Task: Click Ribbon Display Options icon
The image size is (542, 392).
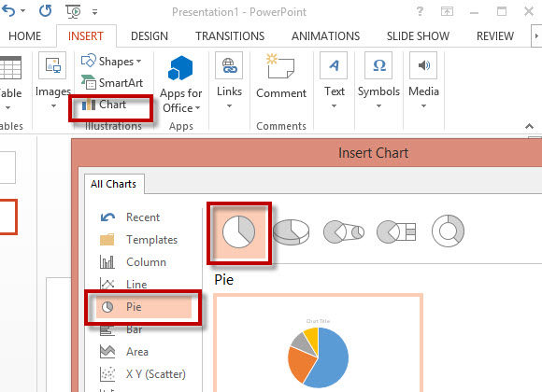Action: pyautogui.click(x=447, y=11)
